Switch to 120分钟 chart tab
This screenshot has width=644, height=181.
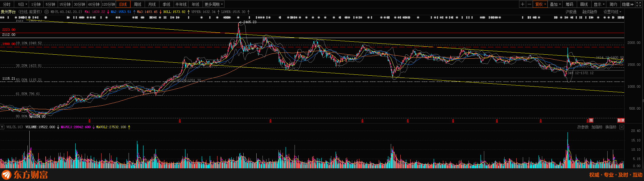click(109, 4)
